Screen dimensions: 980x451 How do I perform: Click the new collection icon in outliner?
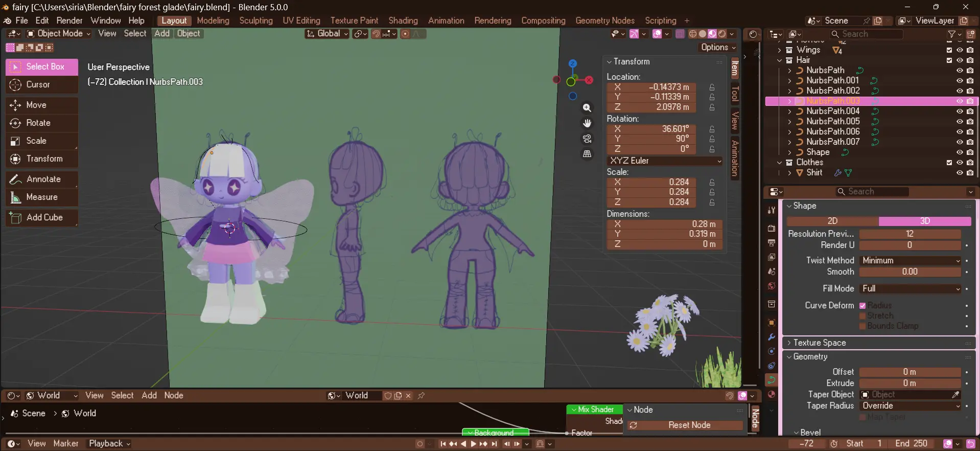[x=970, y=34]
